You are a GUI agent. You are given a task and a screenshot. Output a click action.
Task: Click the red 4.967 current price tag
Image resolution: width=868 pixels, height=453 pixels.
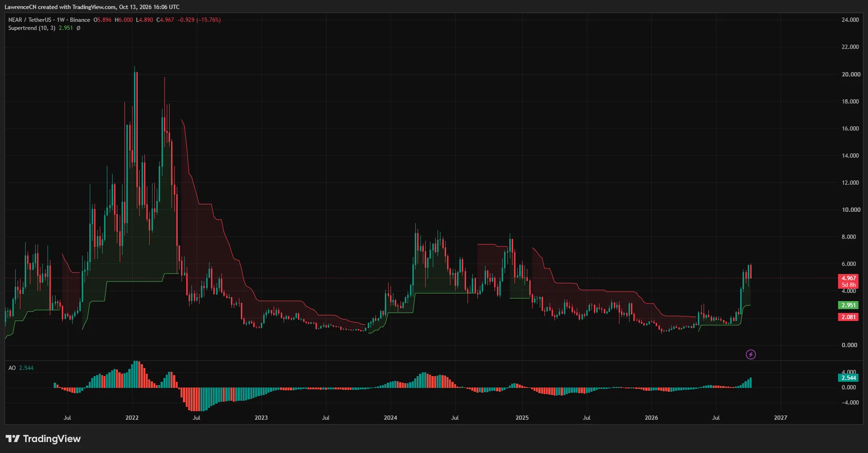pos(848,278)
